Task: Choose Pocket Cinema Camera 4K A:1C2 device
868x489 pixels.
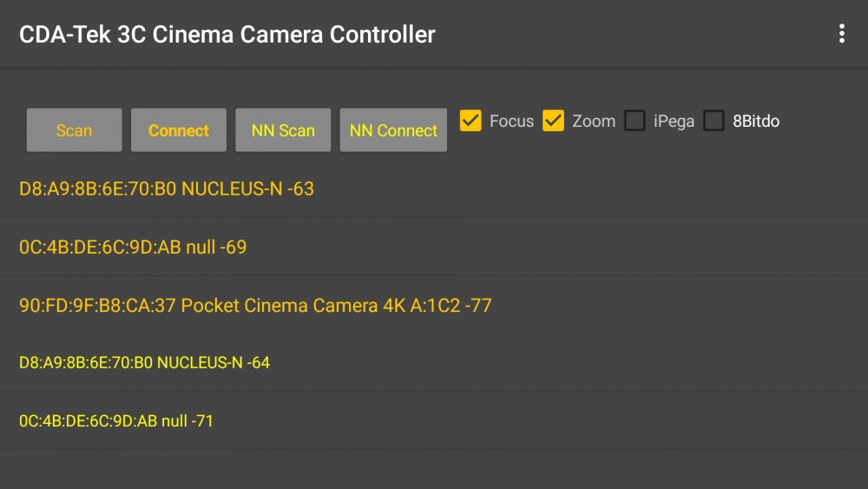Action: [x=255, y=306]
